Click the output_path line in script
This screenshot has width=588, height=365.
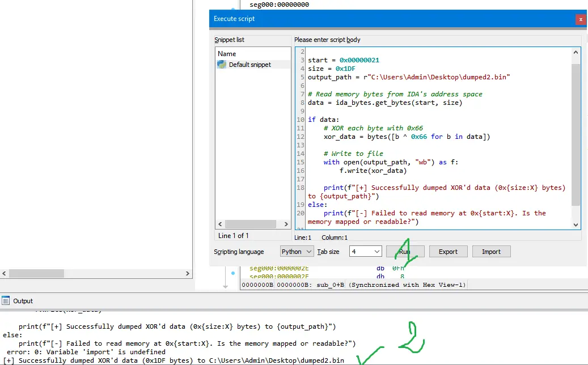(x=409, y=77)
